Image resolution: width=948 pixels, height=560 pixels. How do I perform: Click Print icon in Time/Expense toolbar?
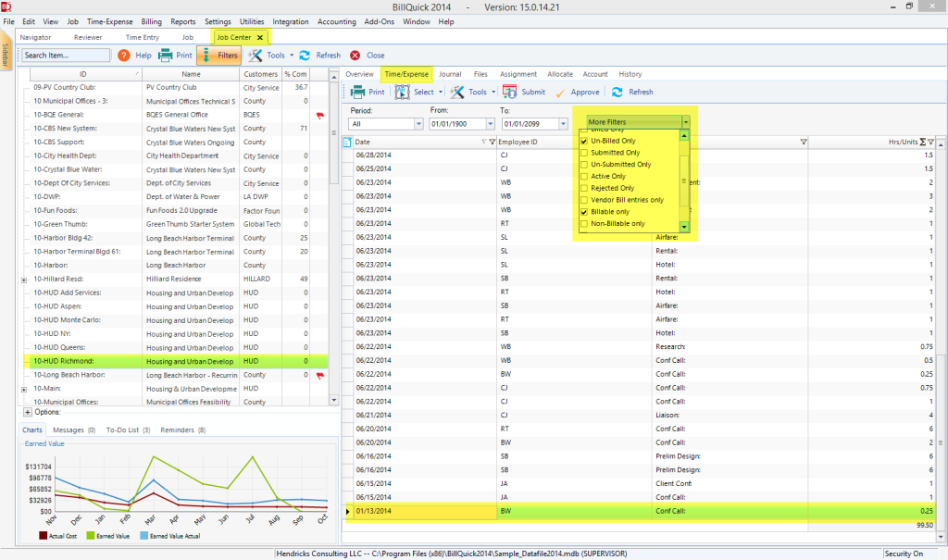tap(357, 92)
